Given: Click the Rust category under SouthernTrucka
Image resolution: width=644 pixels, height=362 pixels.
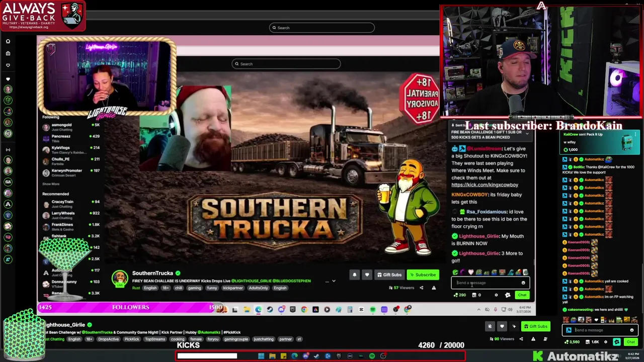Looking at the screenshot, I should point(136,288).
